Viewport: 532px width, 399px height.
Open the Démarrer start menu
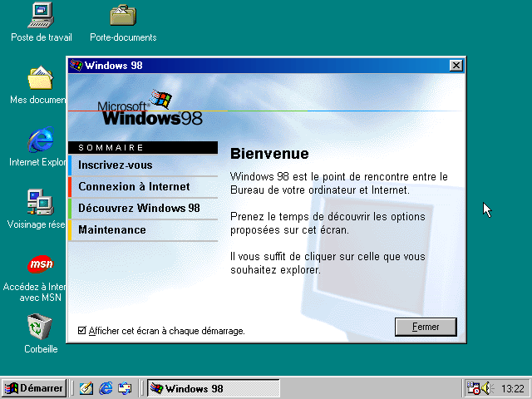click(34, 388)
